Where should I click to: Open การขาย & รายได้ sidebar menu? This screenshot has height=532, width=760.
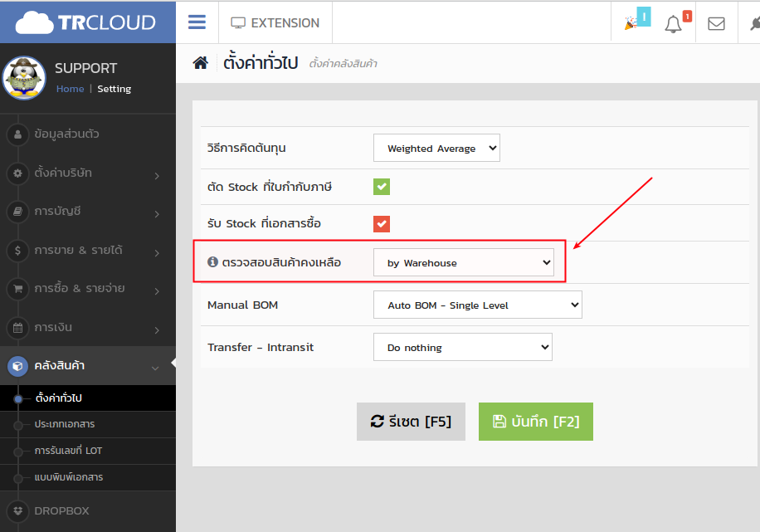pos(79,250)
